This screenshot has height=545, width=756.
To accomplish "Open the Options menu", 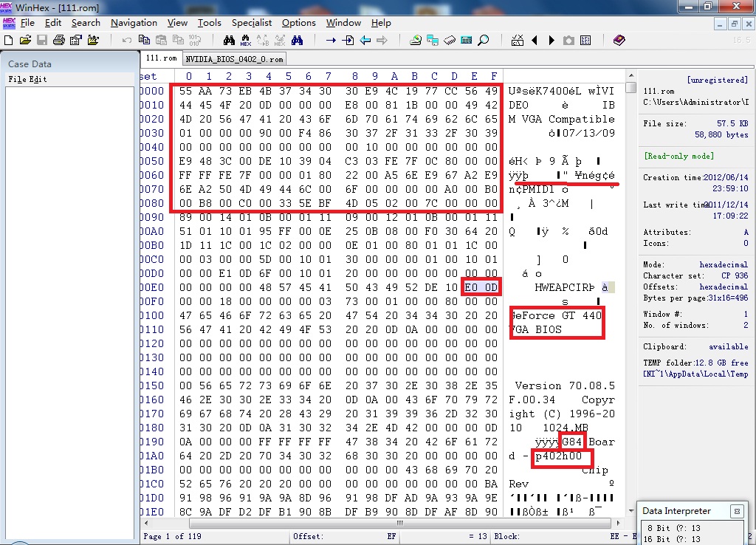I will pyautogui.click(x=299, y=23).
